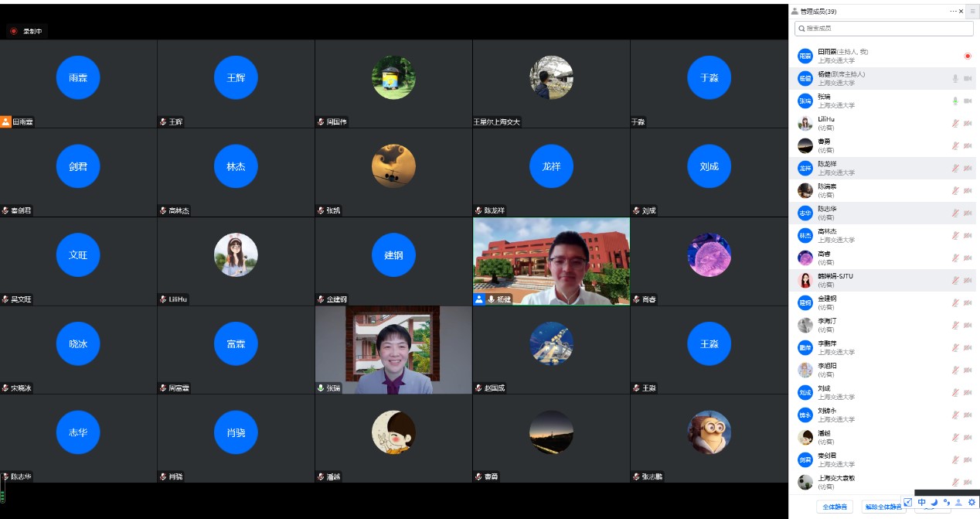Select 杨健's live video tile
The height and width of the screenshot is (519, 980).
point(551,261)
